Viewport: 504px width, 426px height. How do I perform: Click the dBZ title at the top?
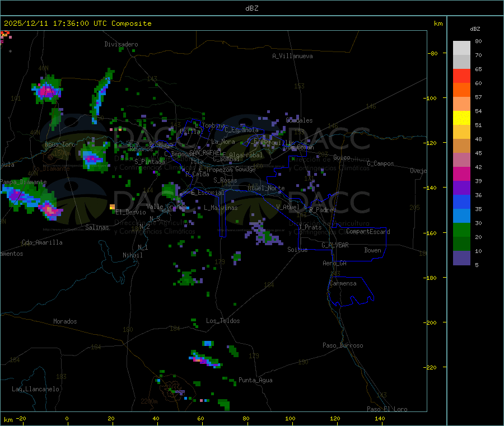coord(251,8)
